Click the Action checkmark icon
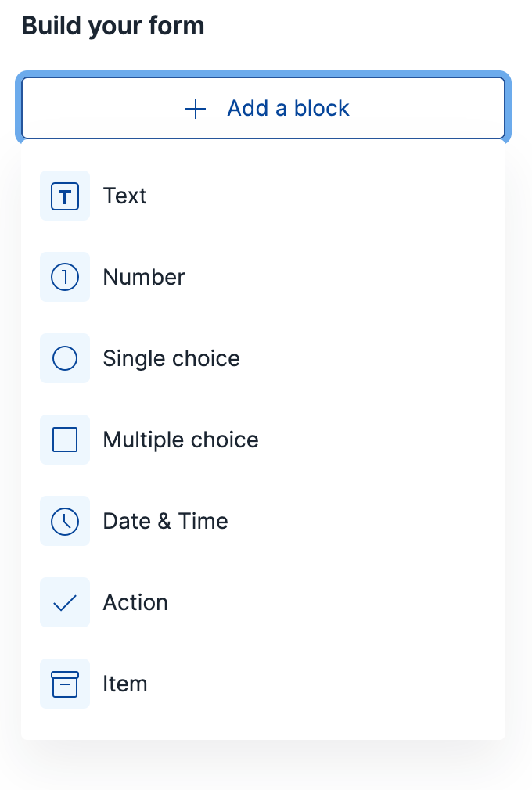 [65, 602]
